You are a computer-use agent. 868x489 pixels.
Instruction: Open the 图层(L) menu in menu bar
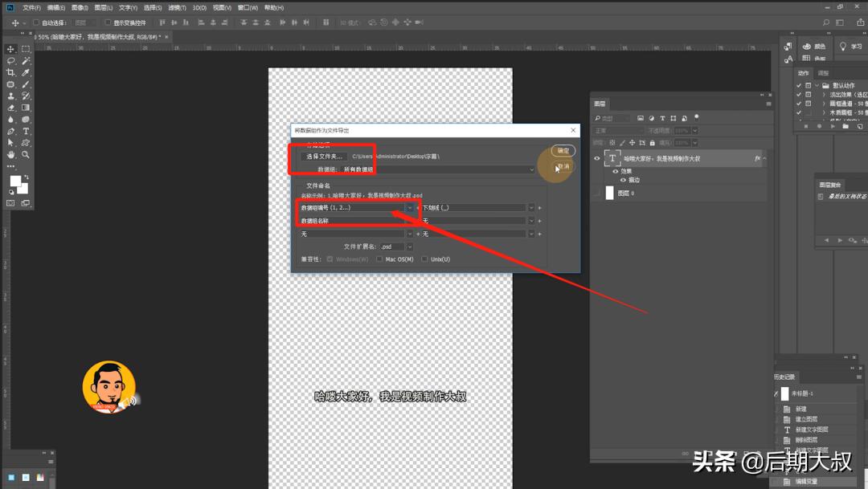(103, 7)
